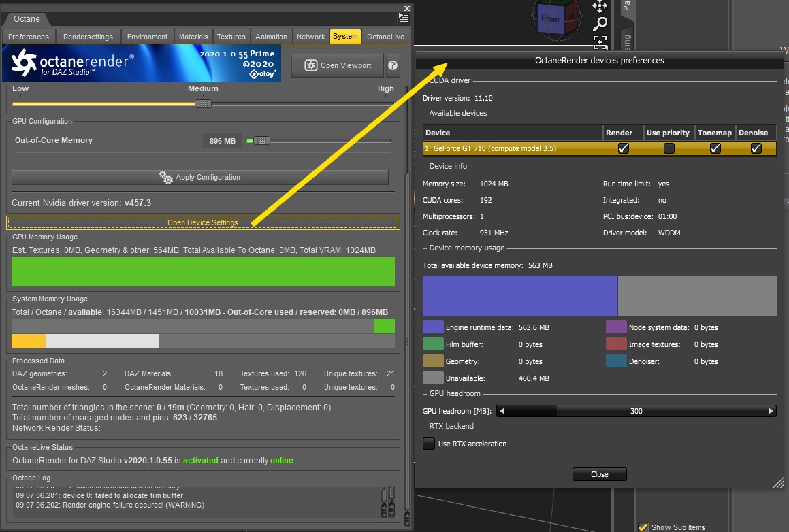Viewport: 789px width, 532px height.
Task: Click the help question mark button
Action: point(393,65)
